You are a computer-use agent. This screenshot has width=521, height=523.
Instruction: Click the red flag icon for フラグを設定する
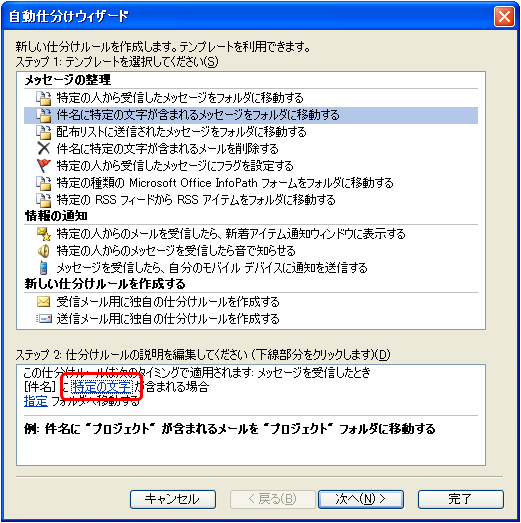[44, 166]
